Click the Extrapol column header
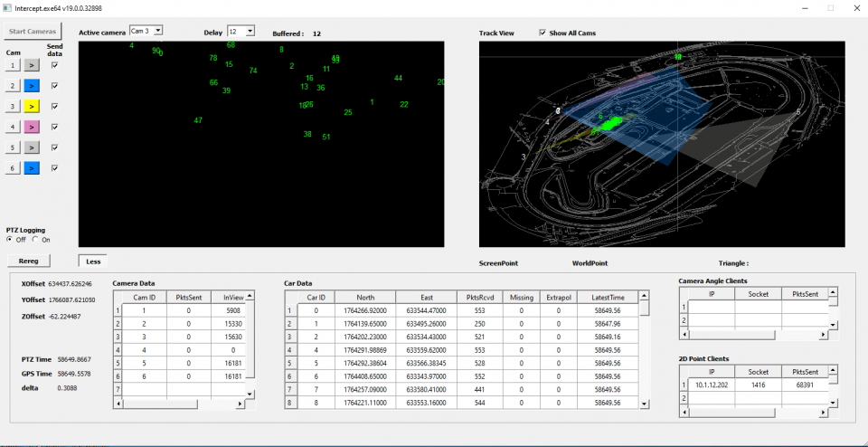This screenshot has height=447, width=868. point(559,298)
